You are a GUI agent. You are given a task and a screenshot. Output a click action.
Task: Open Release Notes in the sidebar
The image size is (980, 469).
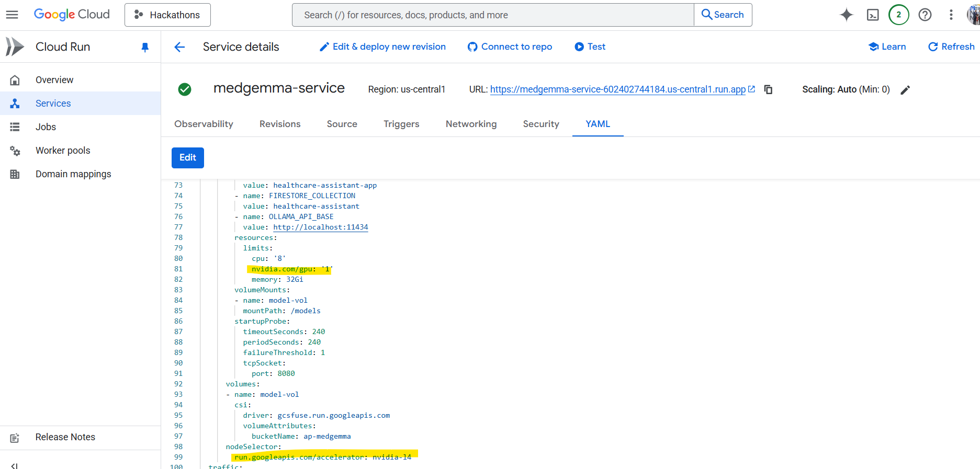(80, 437)
